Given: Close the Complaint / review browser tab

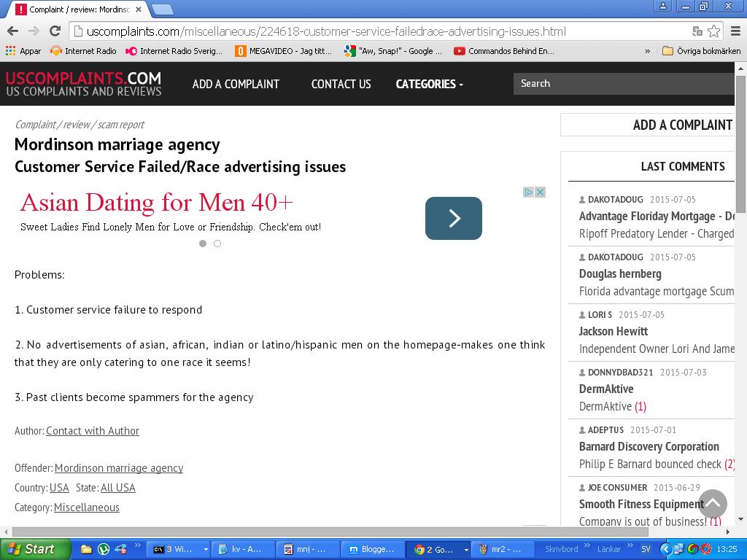Looking at the screenshot, I should pos(139,9).
